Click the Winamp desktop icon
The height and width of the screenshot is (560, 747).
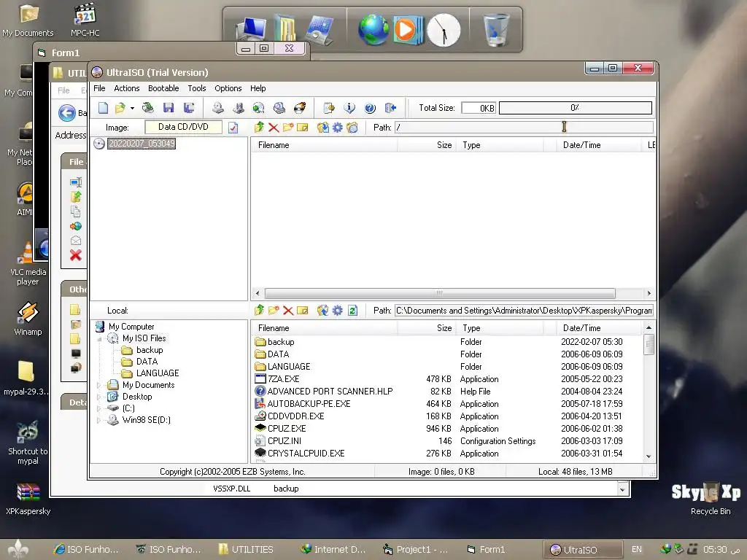(x=28, y=318)
